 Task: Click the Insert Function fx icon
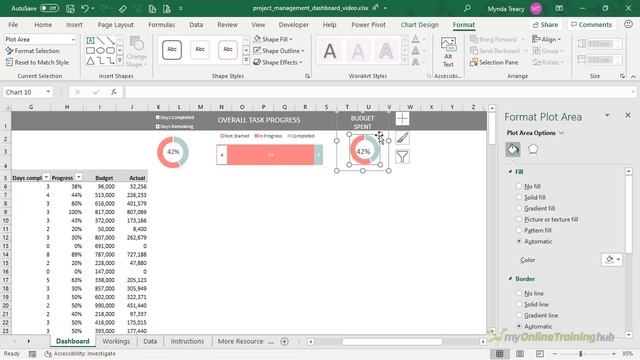(x=114, y=92)
